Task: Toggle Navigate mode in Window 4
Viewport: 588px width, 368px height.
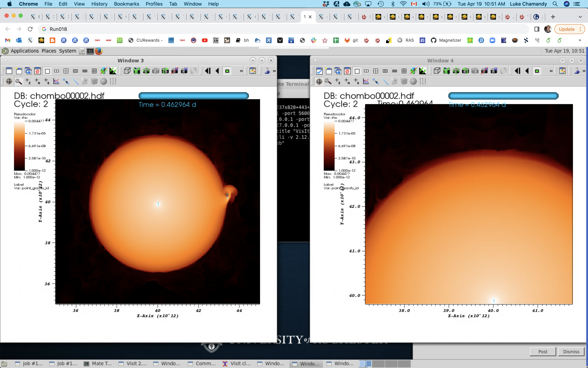Action: point(319,81)
